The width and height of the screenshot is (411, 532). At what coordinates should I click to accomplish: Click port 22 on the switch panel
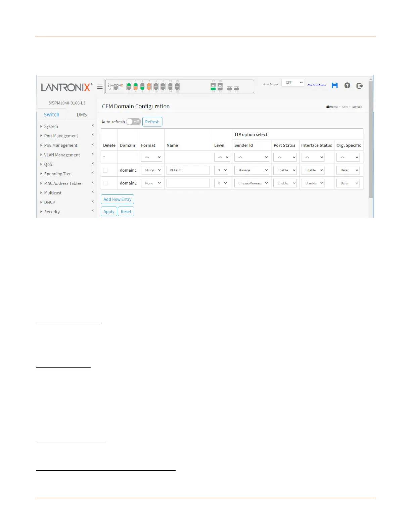tap(236, 88)
